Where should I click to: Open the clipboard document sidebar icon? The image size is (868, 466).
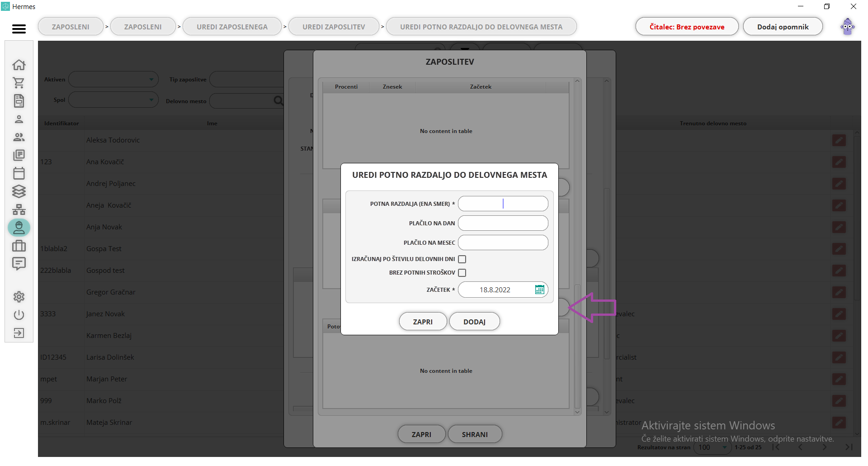point(19,101)
